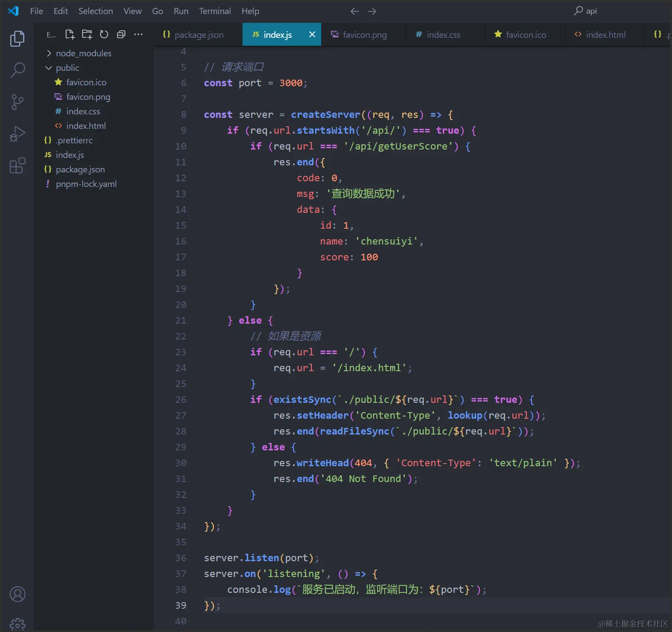
Task: Open the Extensions view
Action: tap(17, 165)
